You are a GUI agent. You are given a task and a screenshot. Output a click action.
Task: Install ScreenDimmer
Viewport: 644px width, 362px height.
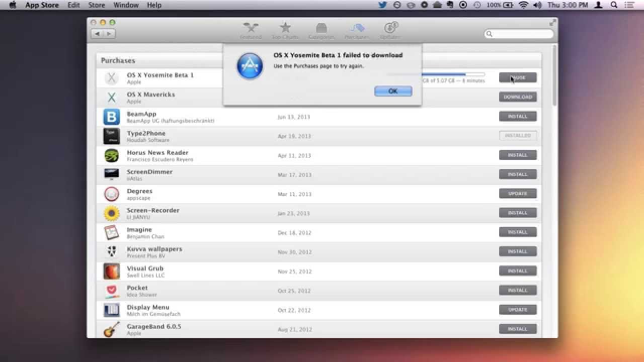tap(518, 174)
